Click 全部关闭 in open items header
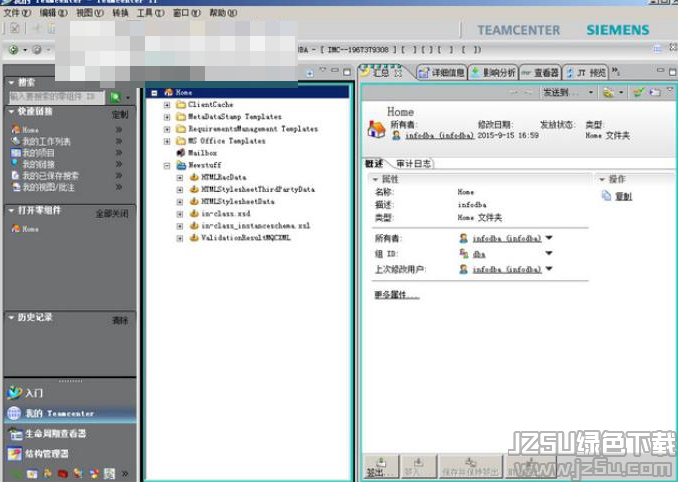 [112, 214]
